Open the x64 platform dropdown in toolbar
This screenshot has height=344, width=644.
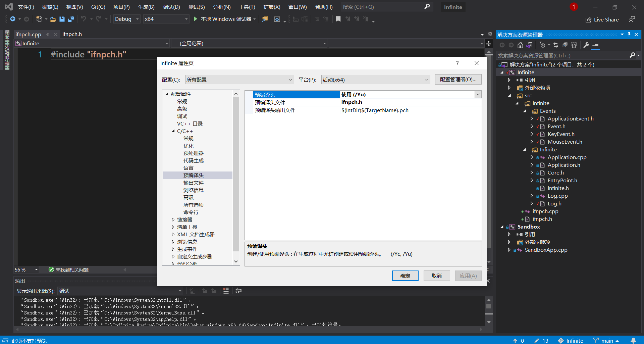pos(166,19)
